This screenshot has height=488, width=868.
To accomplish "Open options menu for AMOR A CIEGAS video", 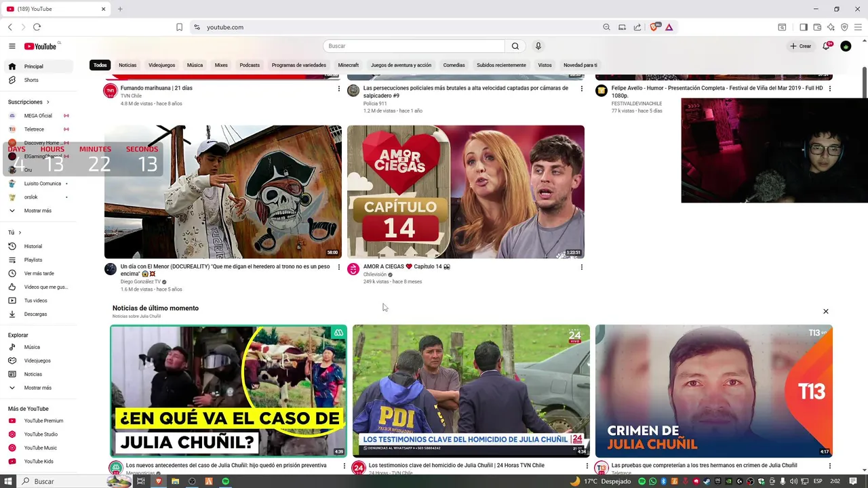I will (x=581, y=267).
